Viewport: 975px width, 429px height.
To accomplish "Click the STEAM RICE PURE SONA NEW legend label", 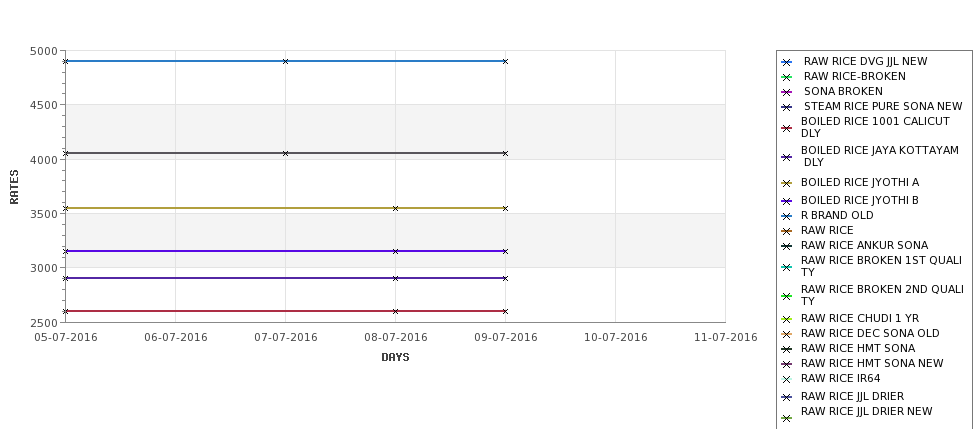I will tap(883, 106).
